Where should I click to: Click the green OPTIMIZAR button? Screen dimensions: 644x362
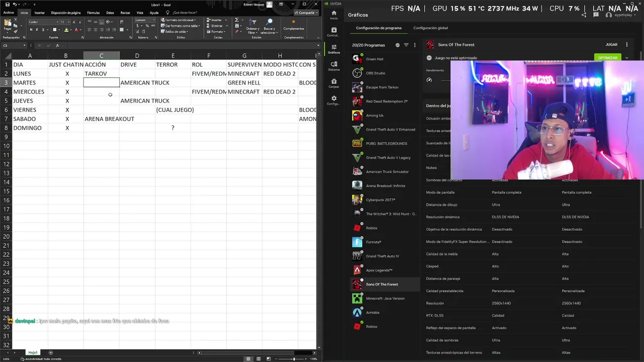pyautogui.click(x=607, y=58)
